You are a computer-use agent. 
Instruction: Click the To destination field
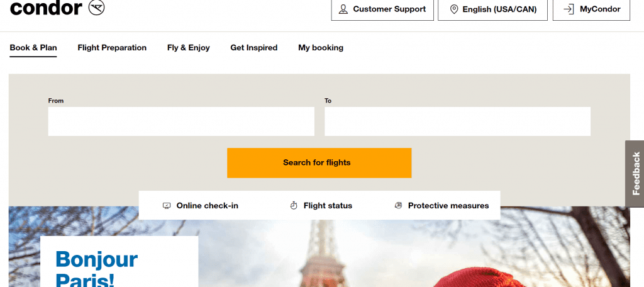click(x=457, y=121)
